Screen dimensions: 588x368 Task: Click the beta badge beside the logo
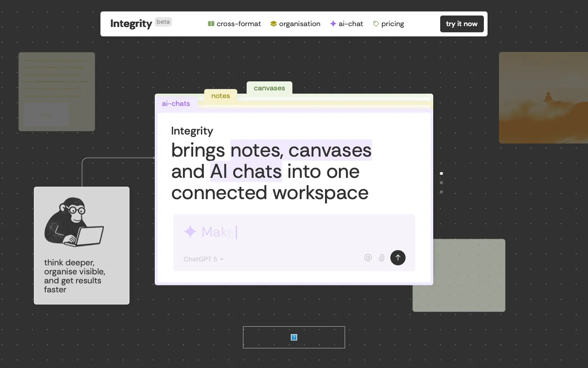pos(163,22)
